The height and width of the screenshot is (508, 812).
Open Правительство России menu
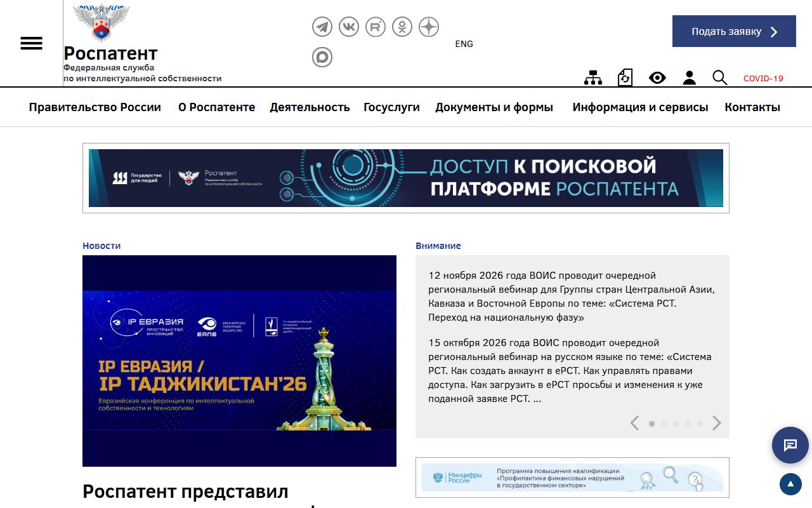click(95, 107)
